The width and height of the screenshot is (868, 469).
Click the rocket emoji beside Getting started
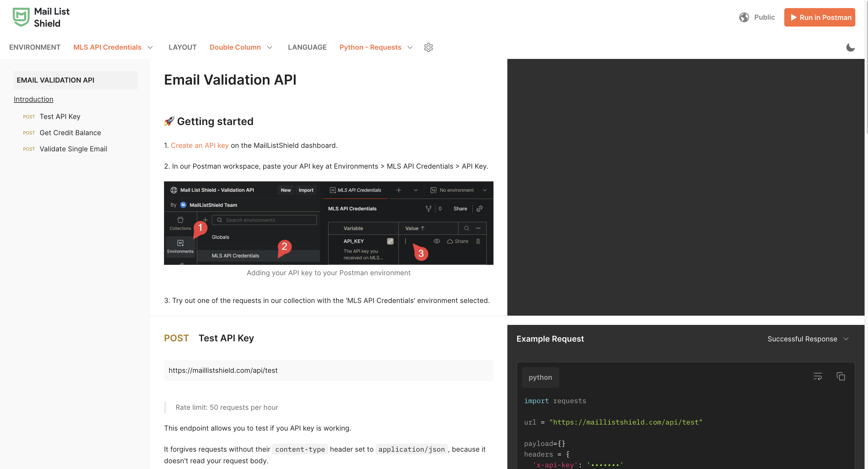[x=169, y=121]
